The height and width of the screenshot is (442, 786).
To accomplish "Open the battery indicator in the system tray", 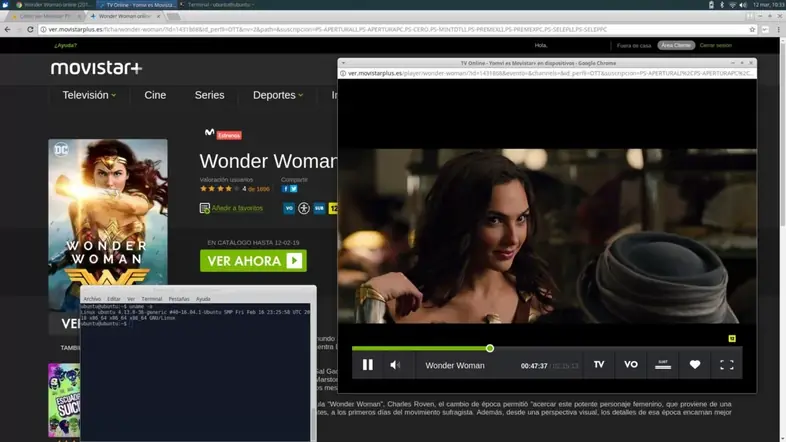I will point(711,5).
